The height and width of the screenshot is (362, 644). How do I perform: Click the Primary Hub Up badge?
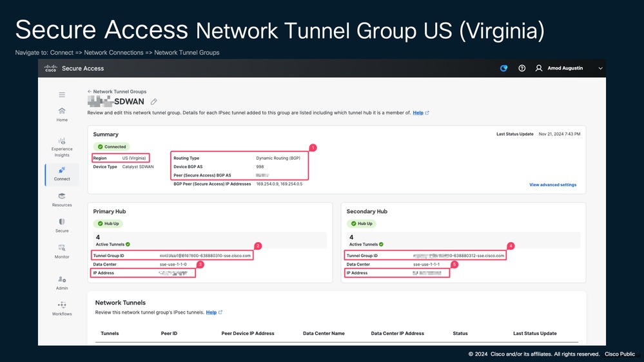pos(108,224)
